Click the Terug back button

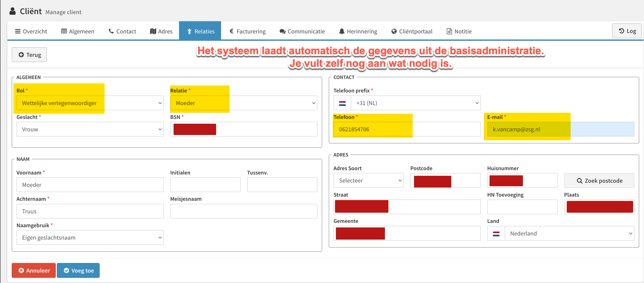29,55
